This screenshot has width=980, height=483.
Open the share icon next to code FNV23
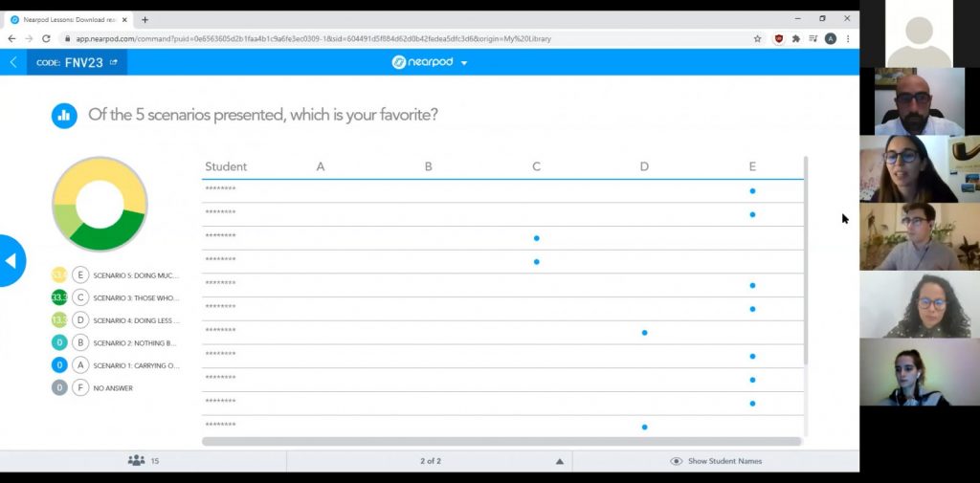point(113,62)
